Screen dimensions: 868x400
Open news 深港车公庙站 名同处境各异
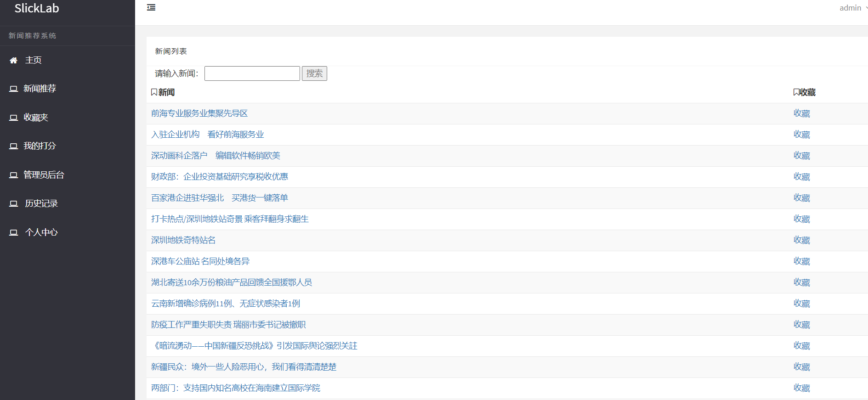point(200,261)
